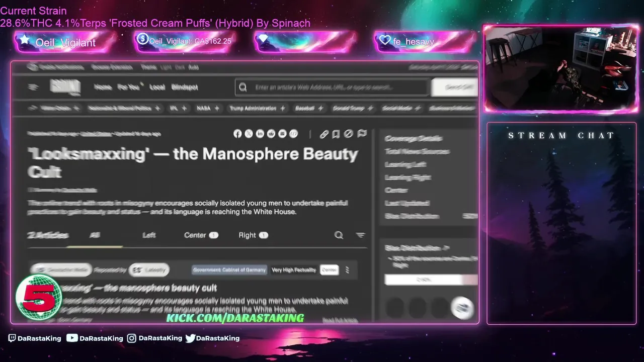The width and height of the screenshot is (644, 362).
Task: Follow the Donald Trump topic with plus
Action: (370, 108)
